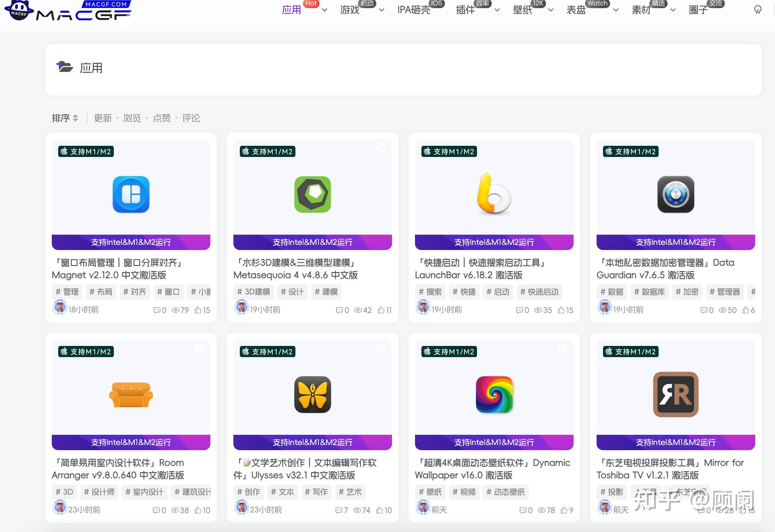Click the # 加密 tag
Screen dimensions: 775x532
[x=687, y=292]
